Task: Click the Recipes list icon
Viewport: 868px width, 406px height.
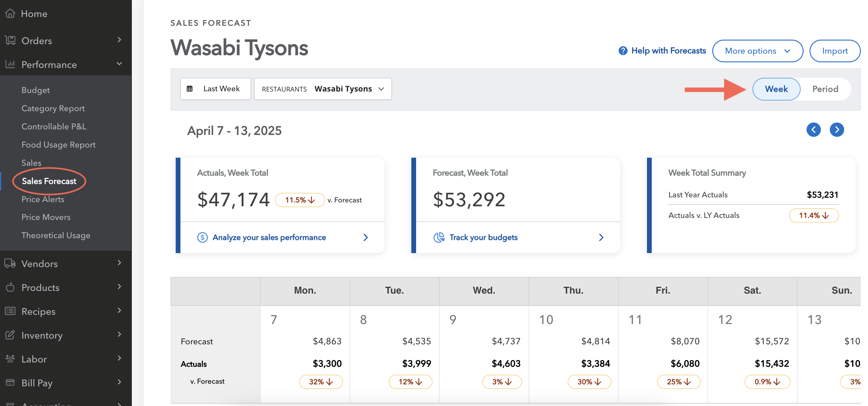Action: (x=10, y=311)
